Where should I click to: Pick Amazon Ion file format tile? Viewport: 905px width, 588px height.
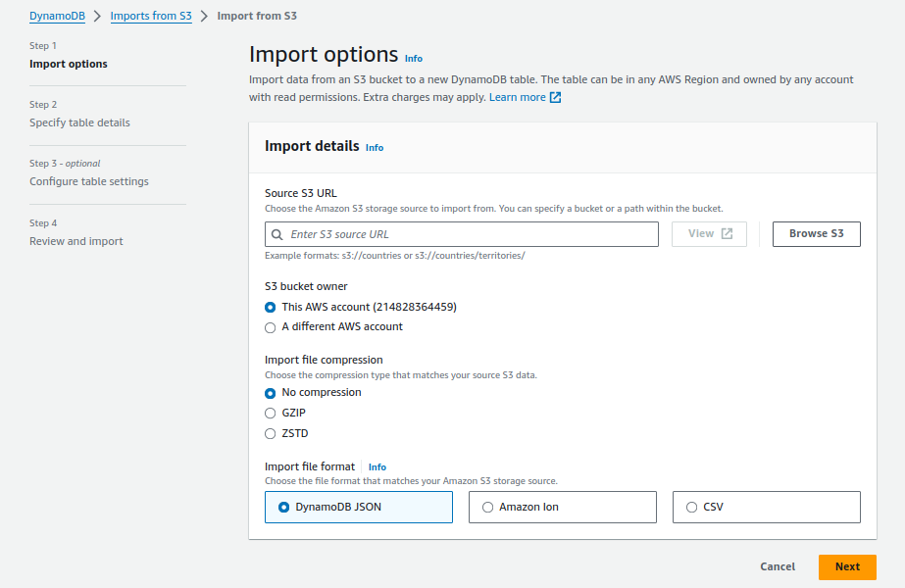click(562, 508)
